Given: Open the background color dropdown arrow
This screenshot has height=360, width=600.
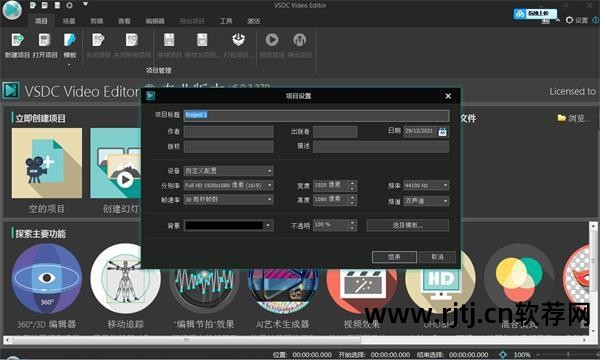Looking at the screenshot, I should pos(268,225).
